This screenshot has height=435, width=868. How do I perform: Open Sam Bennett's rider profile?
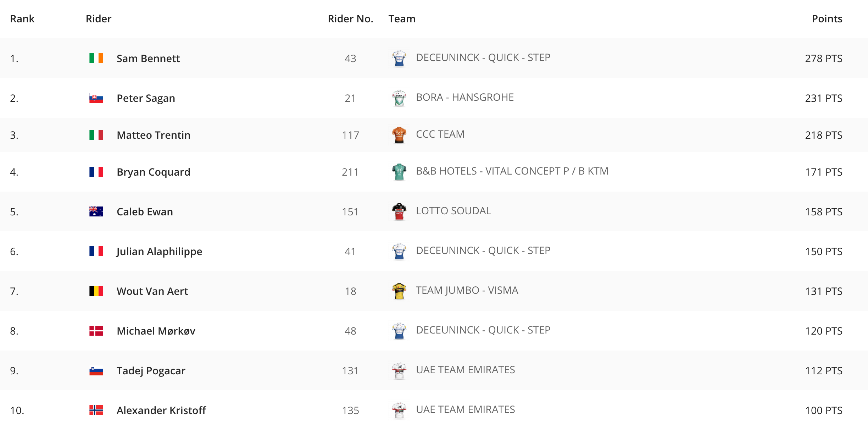[x=148, y=58]
